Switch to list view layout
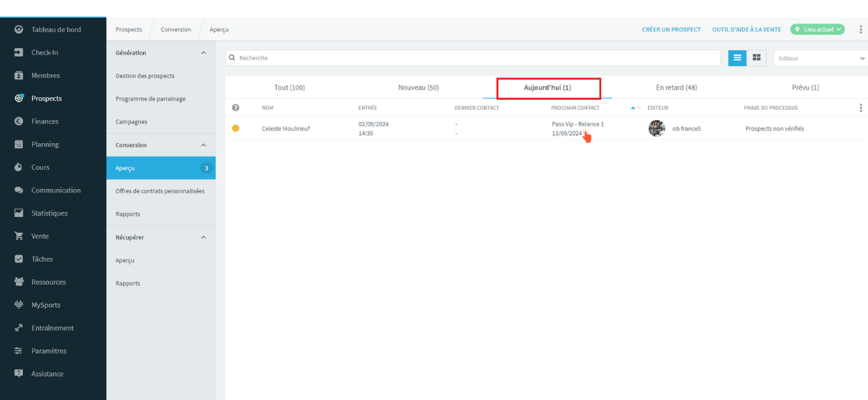The image size is (868, 400). pos(738,58)
